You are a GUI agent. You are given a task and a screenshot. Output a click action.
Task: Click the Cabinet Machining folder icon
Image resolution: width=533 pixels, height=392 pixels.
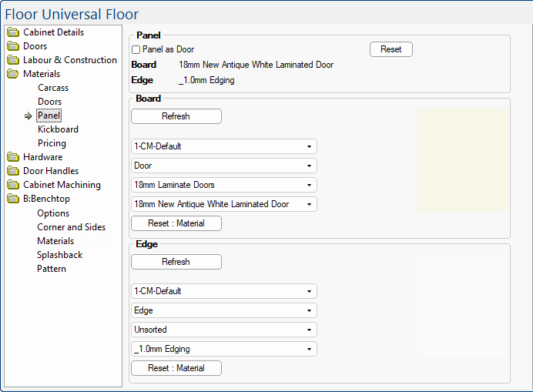click(x=12, y=185)
